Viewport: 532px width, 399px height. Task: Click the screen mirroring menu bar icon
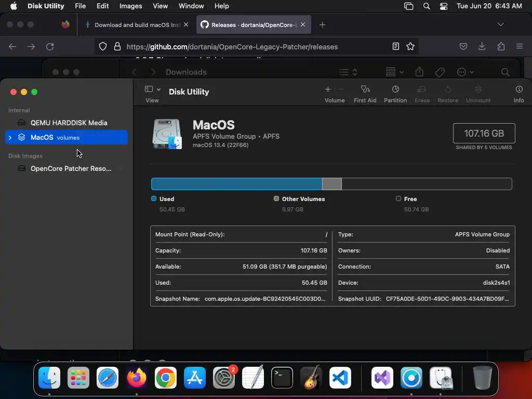pos(408,6)
